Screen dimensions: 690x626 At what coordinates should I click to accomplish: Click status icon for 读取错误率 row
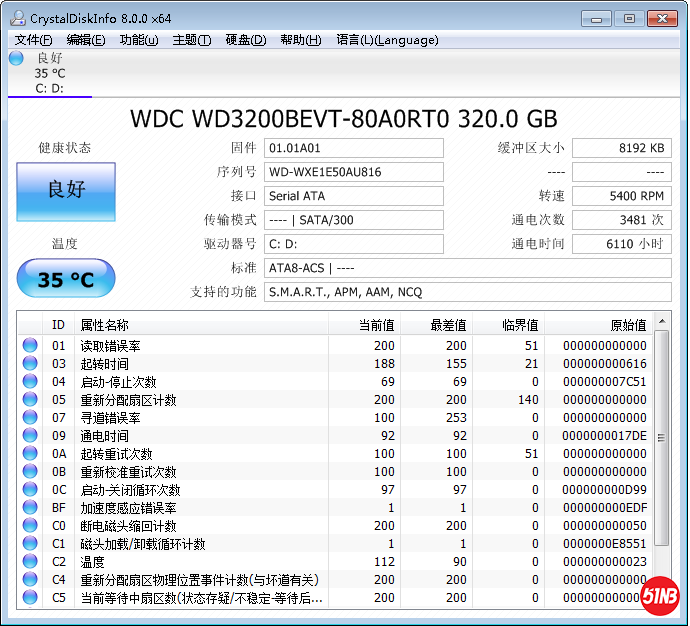click(x=30, y=345)
